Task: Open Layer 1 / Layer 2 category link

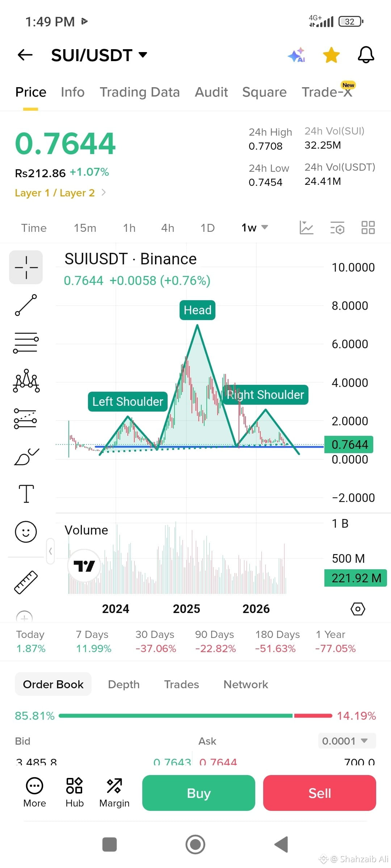Action: tap(60, 193)
